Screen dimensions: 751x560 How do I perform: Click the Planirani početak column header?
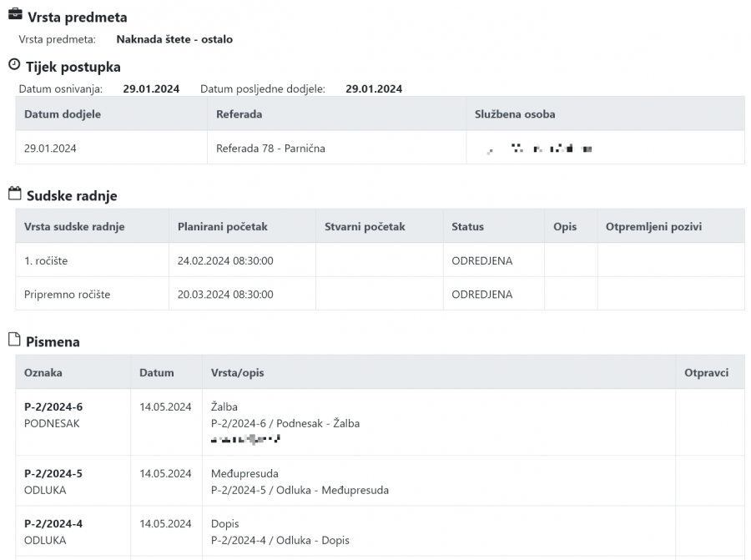tap(223, 226)
